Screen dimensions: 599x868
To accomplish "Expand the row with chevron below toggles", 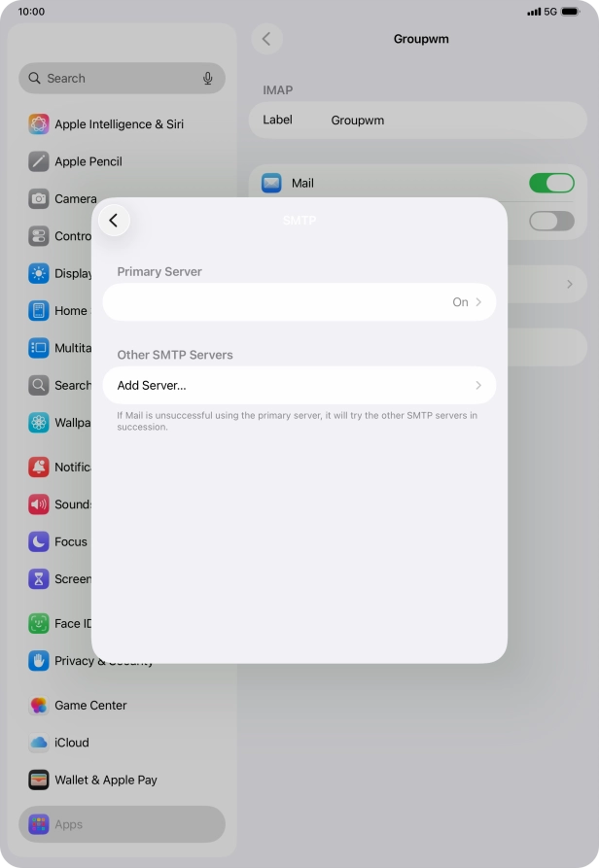I will tap(569, 284).
